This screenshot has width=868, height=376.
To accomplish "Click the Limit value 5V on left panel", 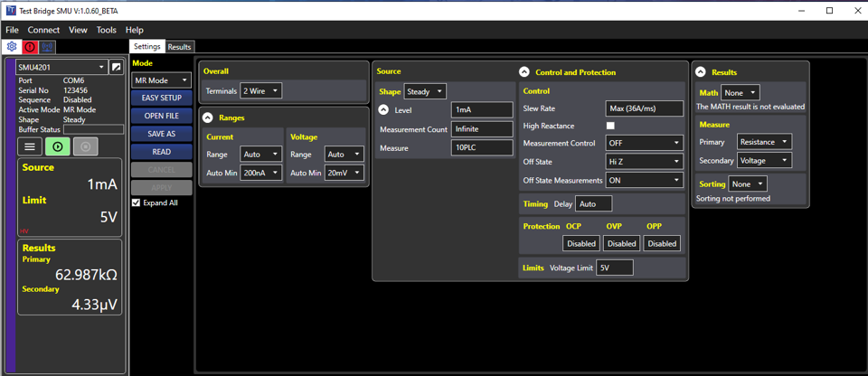I will [x=109, y=217].
